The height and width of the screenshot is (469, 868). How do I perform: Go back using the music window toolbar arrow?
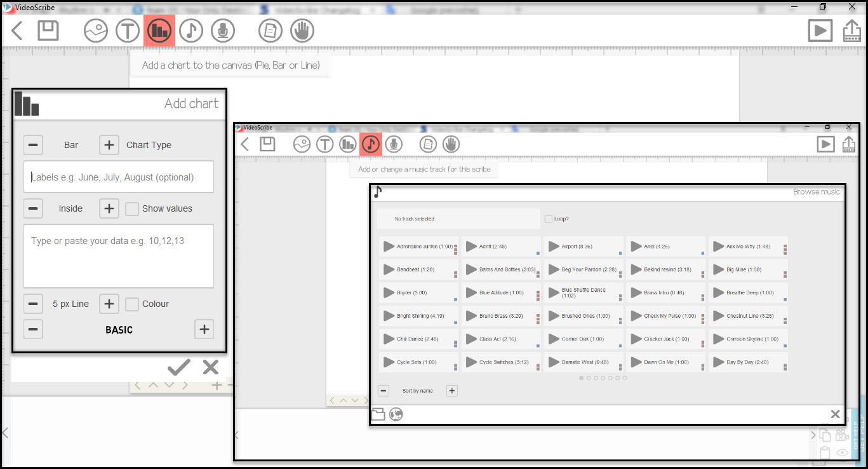point(245,144)
